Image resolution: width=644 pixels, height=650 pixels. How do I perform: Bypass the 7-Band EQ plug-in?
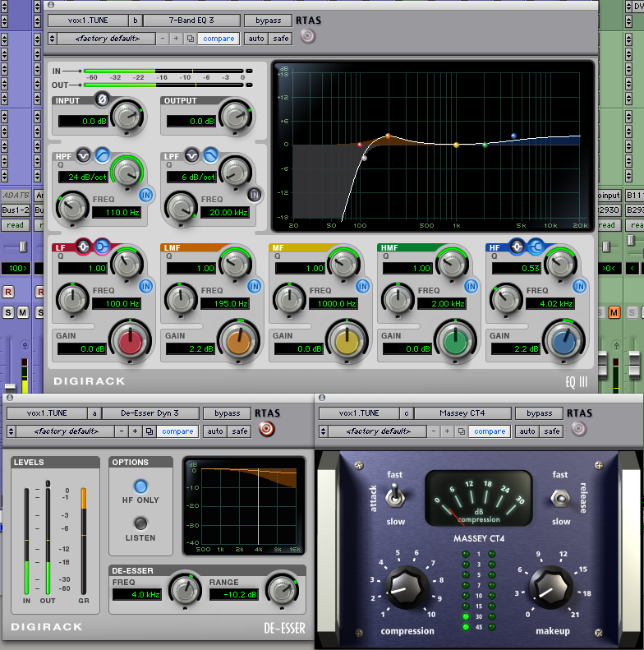(x=268, y=21)
